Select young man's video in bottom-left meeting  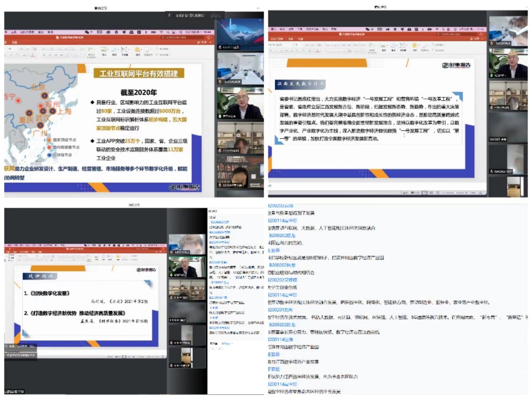point(187,244)
